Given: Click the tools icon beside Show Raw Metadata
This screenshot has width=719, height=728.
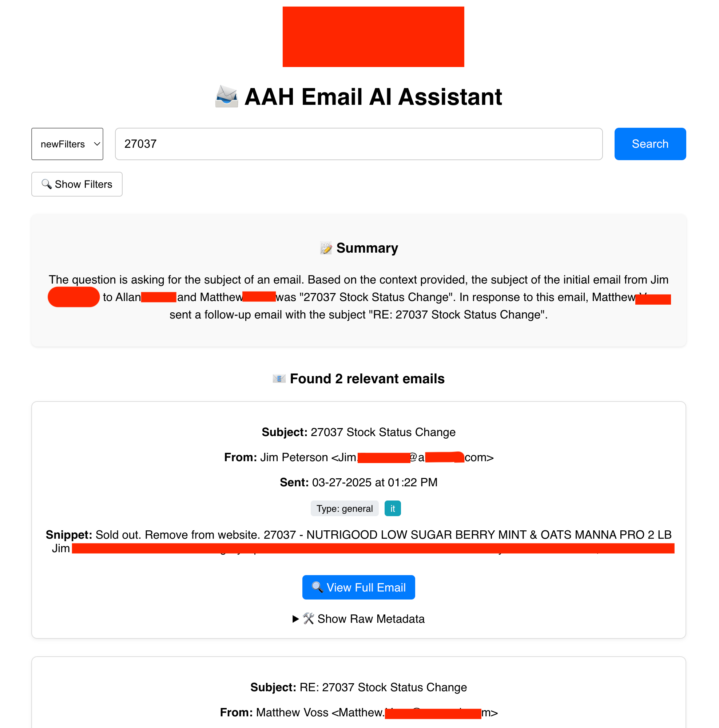Looking at the screenshot, I should [309, 619].
